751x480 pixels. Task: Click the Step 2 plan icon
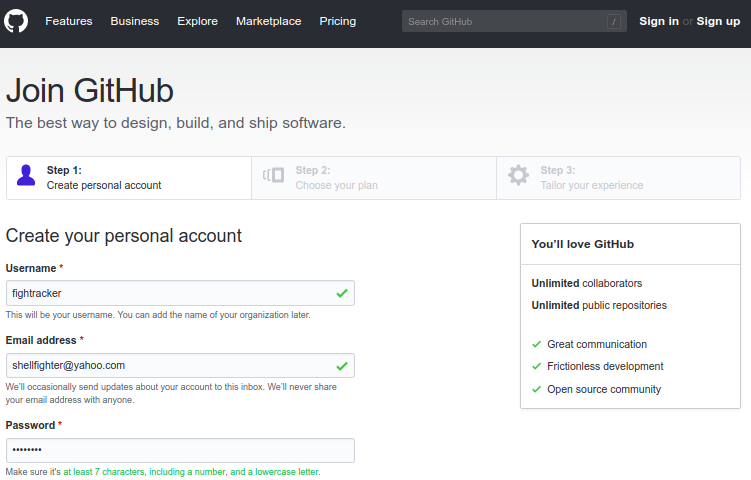click(x=273, y=175)
